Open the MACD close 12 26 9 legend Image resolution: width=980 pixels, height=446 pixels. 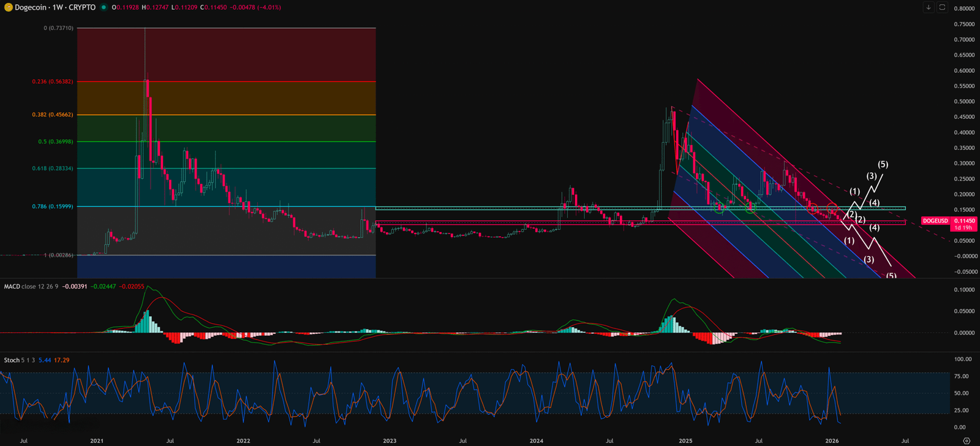(x=31, y=286)
